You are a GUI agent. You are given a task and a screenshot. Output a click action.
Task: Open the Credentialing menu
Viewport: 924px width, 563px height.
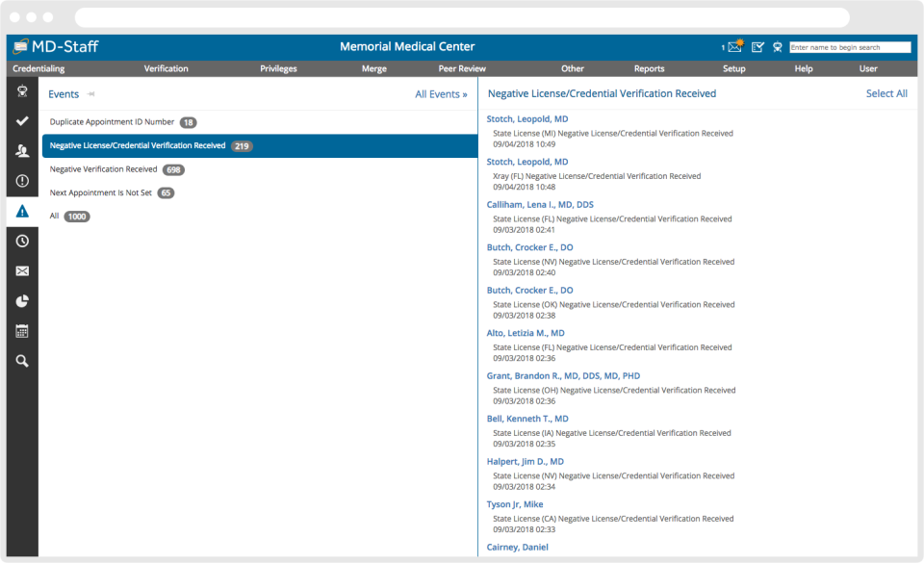[38, 68]
